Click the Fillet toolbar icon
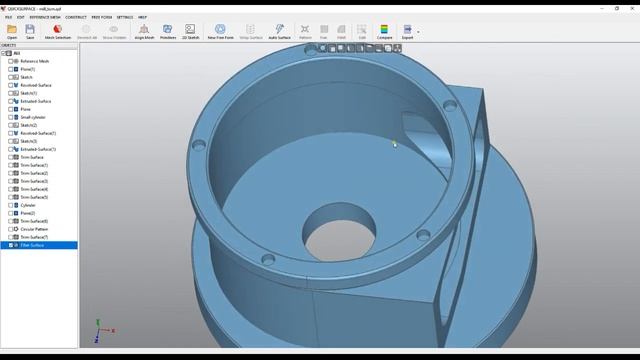The width and height of the screenshot is (640, 360). 341,29
